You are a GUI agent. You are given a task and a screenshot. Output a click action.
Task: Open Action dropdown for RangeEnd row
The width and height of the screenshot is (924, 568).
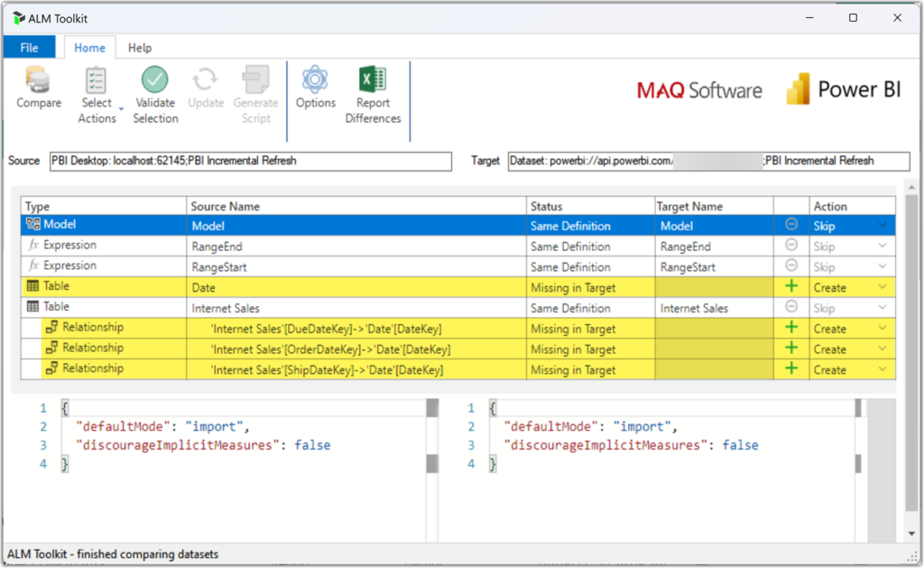click(882, 246)
